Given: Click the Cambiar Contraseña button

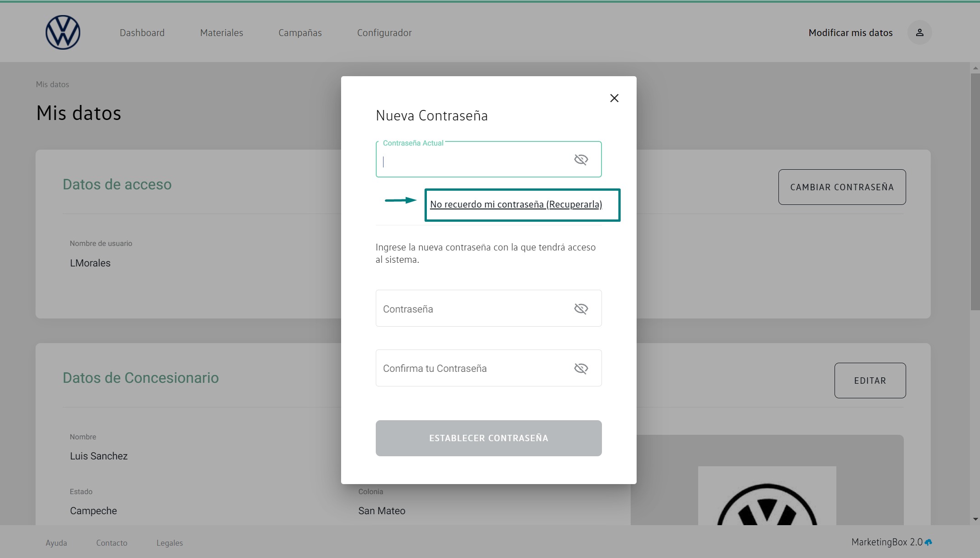Looking at the screenshot, I should [x=841, y=187].
